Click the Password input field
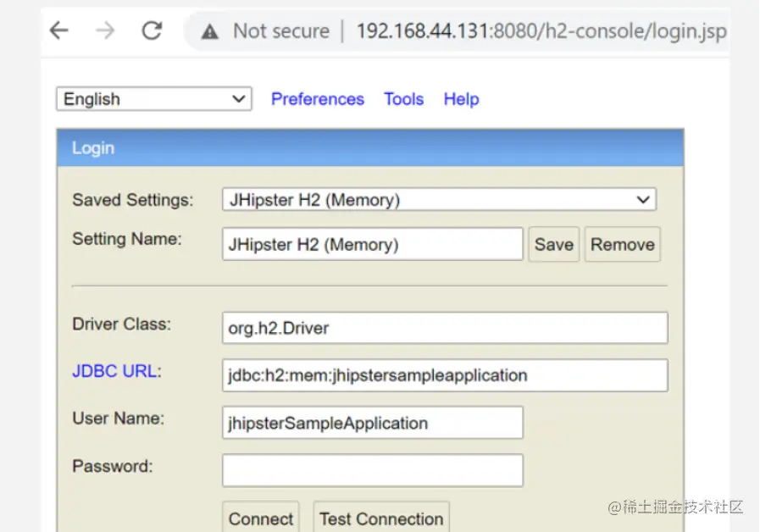 click(373, 470)
